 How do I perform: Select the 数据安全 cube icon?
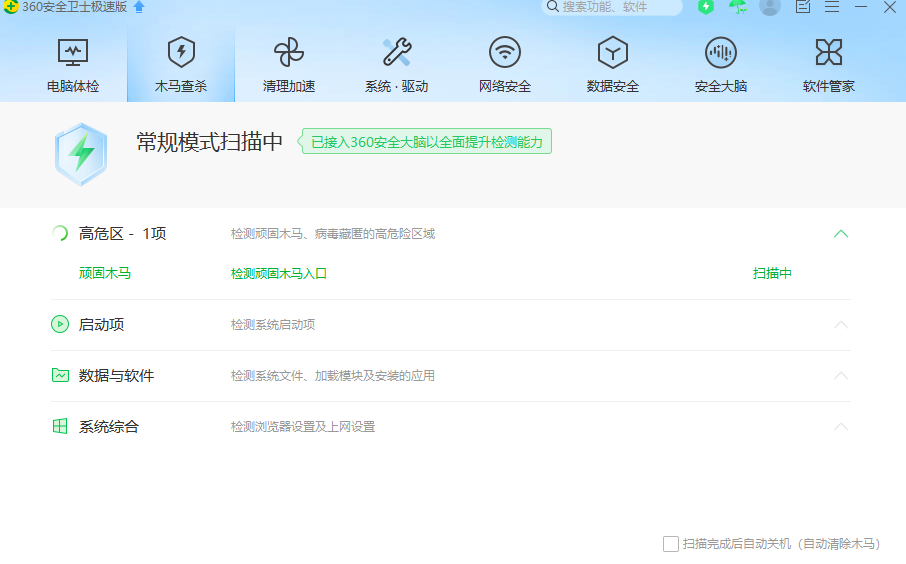coord(613,52)
